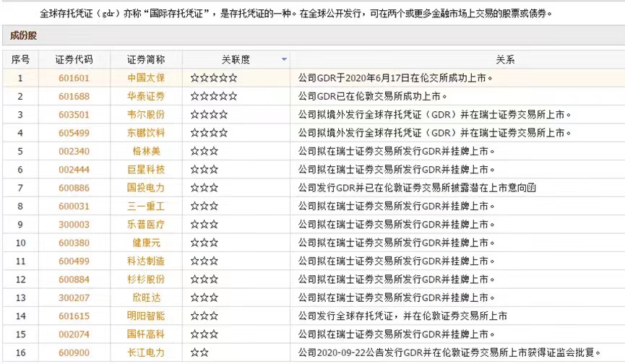Click relation text for 中国太保 GDR 2020年6月17日
This screenshot has height=364, width=625.
pos(395,78)
